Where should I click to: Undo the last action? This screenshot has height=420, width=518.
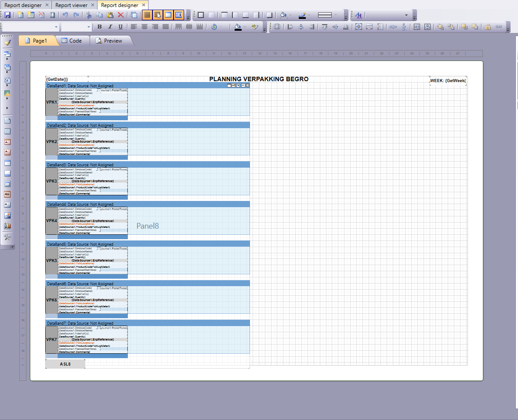(x=65, y=15)
